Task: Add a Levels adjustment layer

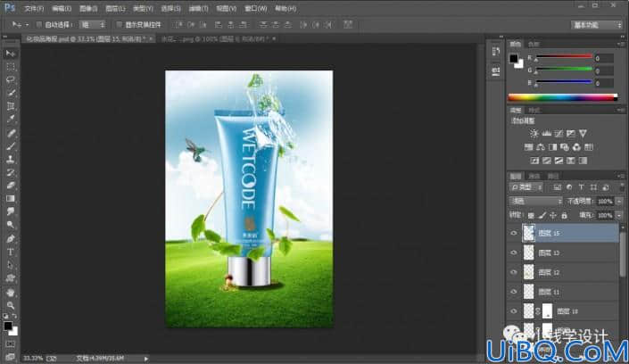Action: (546, 133)
